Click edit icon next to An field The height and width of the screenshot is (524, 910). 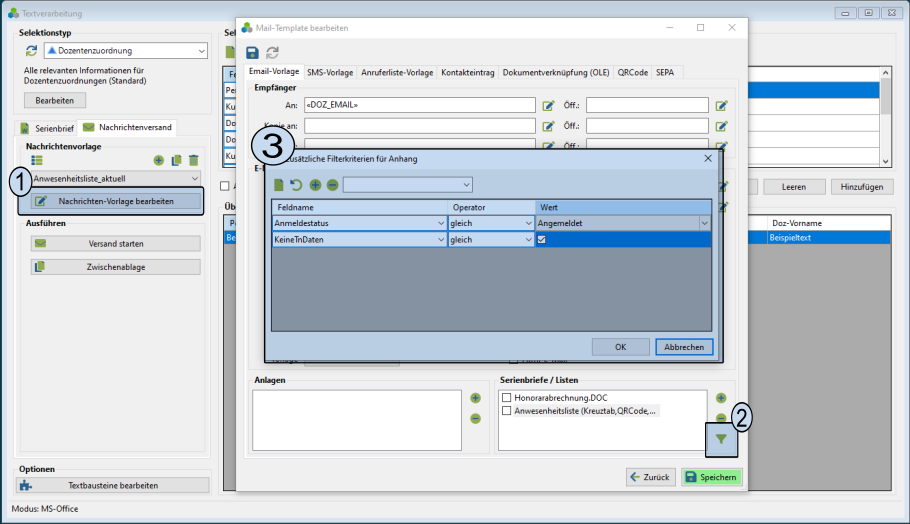pyautogui.click(x=548, y=106)
